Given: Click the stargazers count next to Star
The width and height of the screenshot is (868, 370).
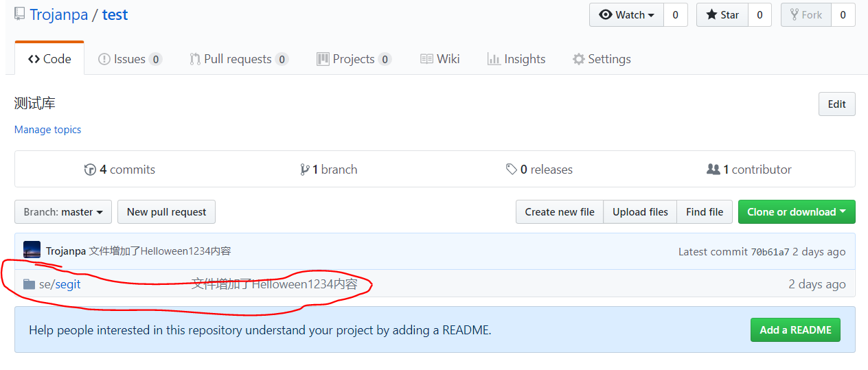Looking at the screenshot, I should tap(760, 15).
